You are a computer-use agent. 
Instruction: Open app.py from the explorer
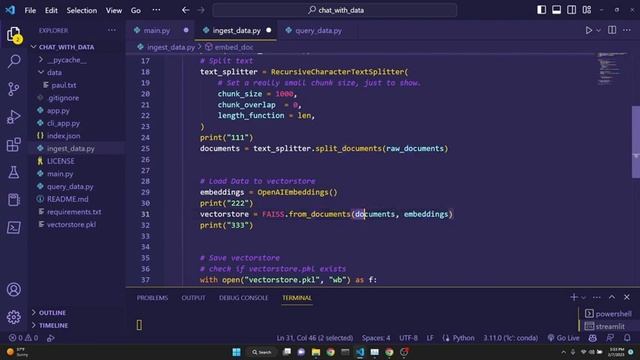[58, 110]
